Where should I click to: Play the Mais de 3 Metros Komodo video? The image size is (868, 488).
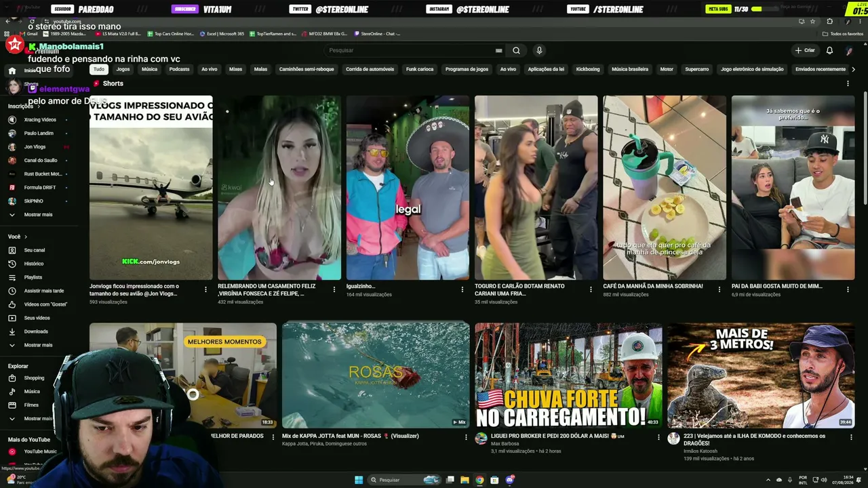coord(761,375)
